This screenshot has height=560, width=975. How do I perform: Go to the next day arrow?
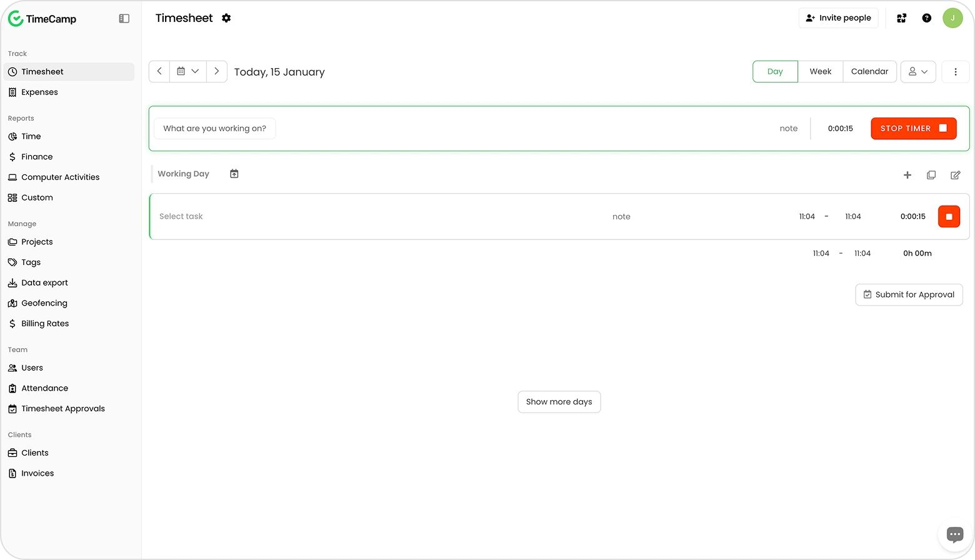pos(217,71)
